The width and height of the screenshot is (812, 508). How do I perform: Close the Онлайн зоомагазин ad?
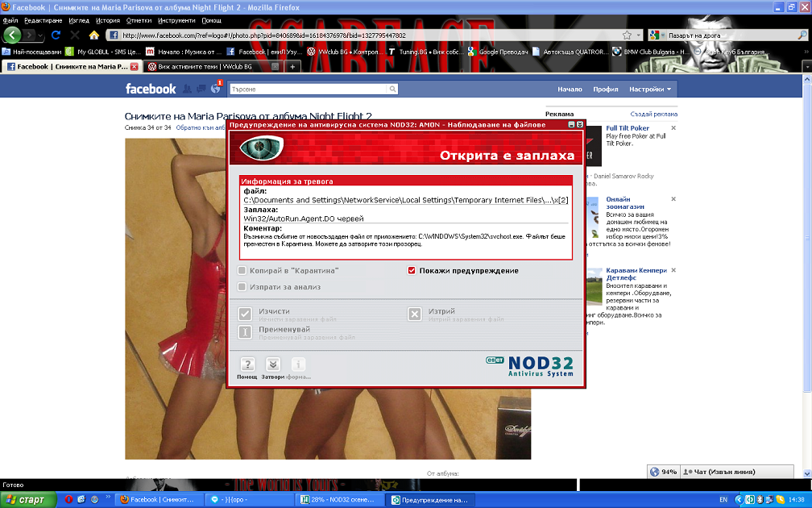pos(673,199)
